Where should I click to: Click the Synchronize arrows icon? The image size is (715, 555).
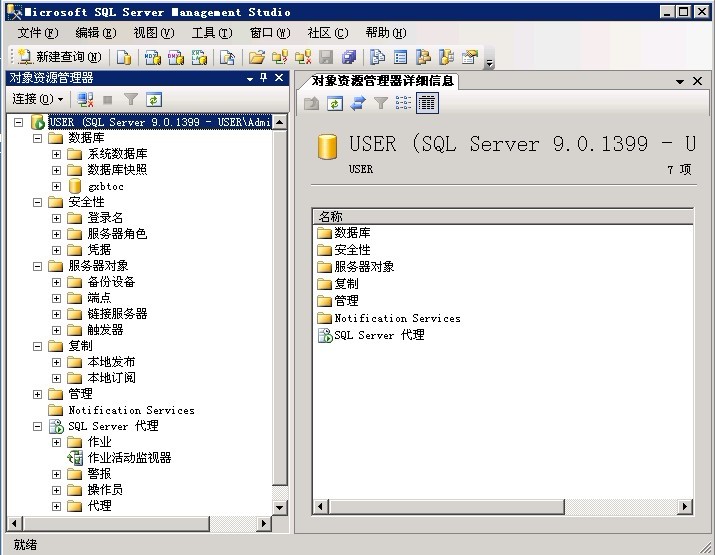coord(358,104)
